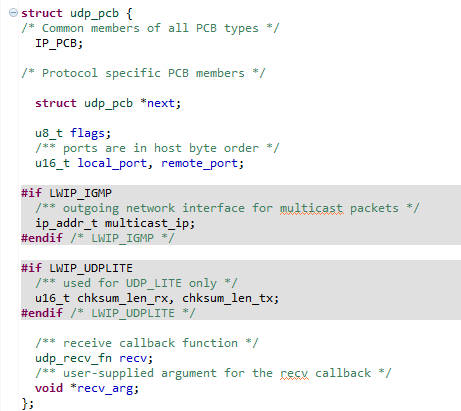Place cursor on flags member
This screenshot has height=411, width=461.
pos(87,133)
